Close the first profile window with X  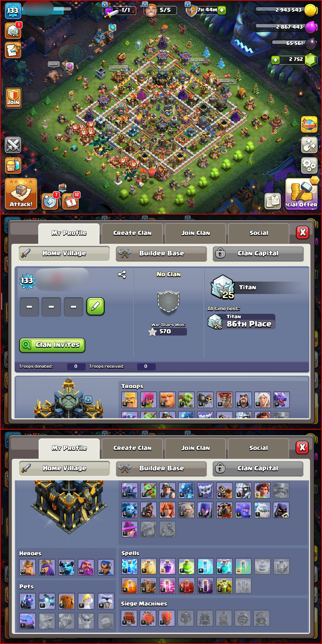tap(303, 233)
